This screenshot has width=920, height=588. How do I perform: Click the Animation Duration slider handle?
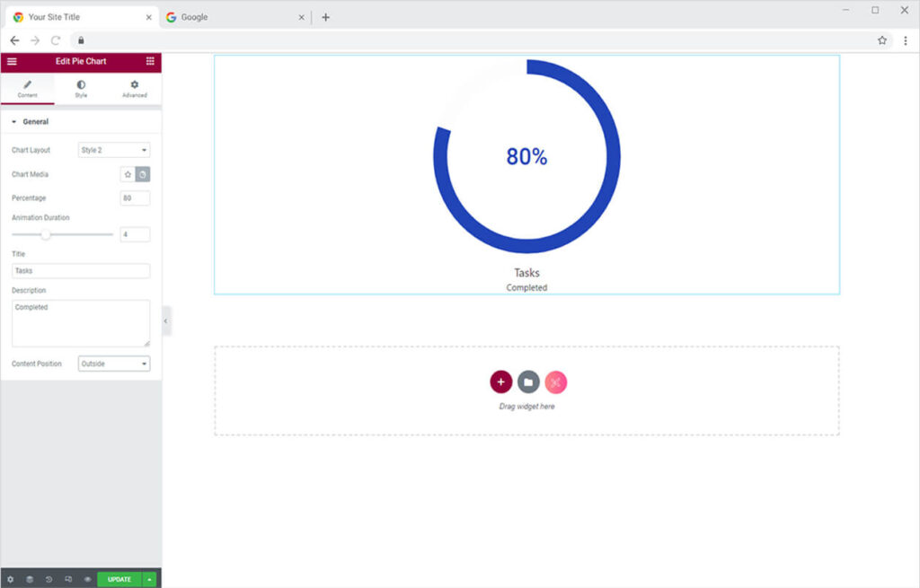point(46,234)
